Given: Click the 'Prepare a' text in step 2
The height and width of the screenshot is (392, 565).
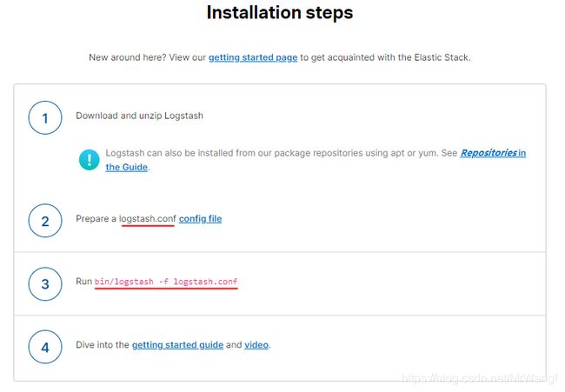Looking at the screenshot, I should pos(96,219).
